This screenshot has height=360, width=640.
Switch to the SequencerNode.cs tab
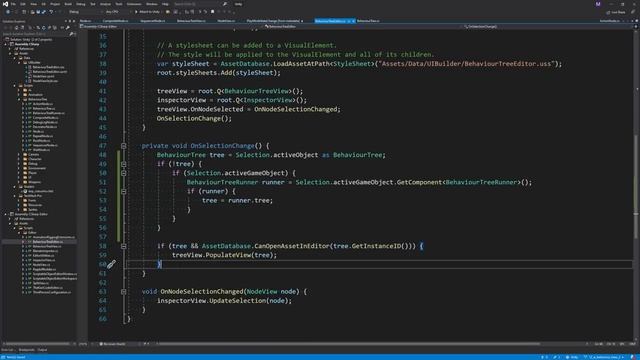[152, 21]
